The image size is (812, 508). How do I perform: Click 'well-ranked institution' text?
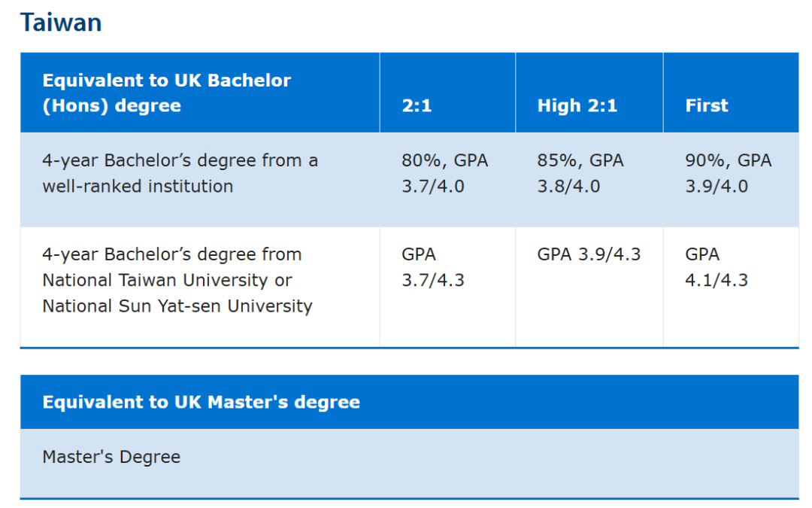(138, 186)
